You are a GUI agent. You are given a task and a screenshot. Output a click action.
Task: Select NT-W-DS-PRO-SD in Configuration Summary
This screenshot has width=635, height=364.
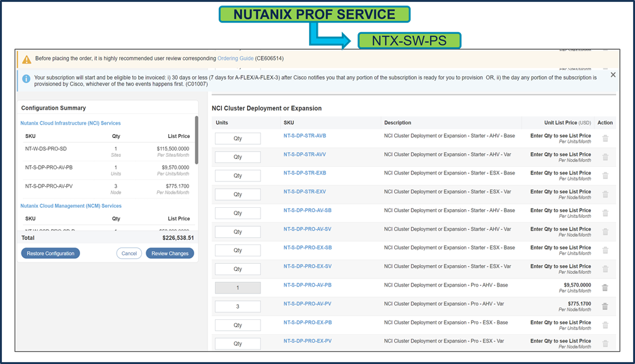click(x=46, y=149)
